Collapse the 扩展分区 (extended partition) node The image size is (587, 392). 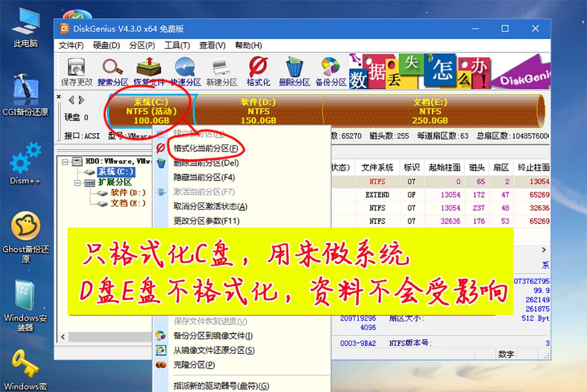[x=78, y=182]
